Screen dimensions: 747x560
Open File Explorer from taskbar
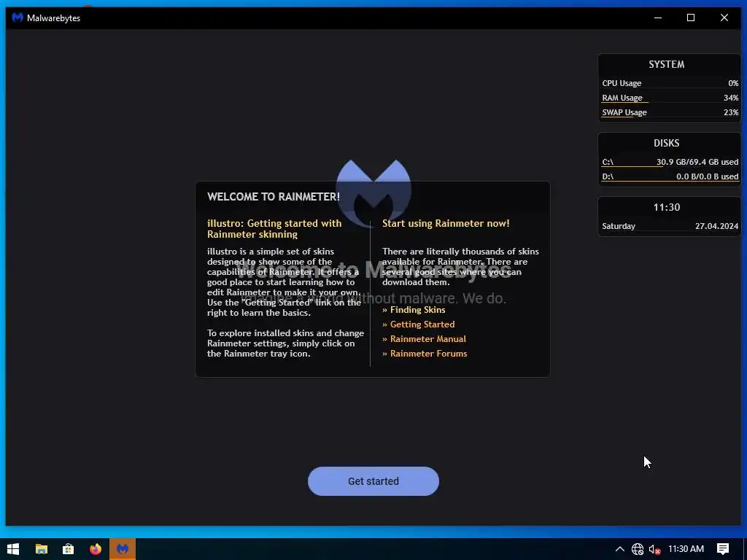(x=42, y=549)
